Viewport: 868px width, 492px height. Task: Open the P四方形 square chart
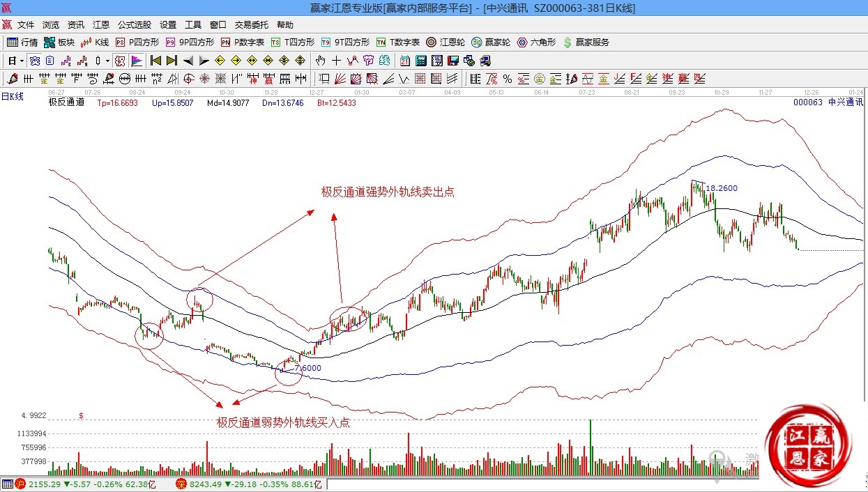point(137,43)
